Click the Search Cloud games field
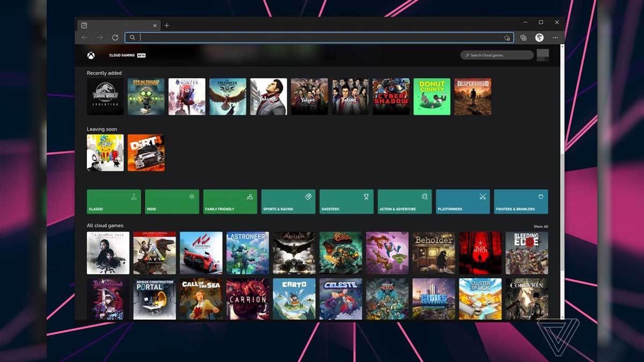The width and height of the screenshot is (644, 362). point(497,55)
